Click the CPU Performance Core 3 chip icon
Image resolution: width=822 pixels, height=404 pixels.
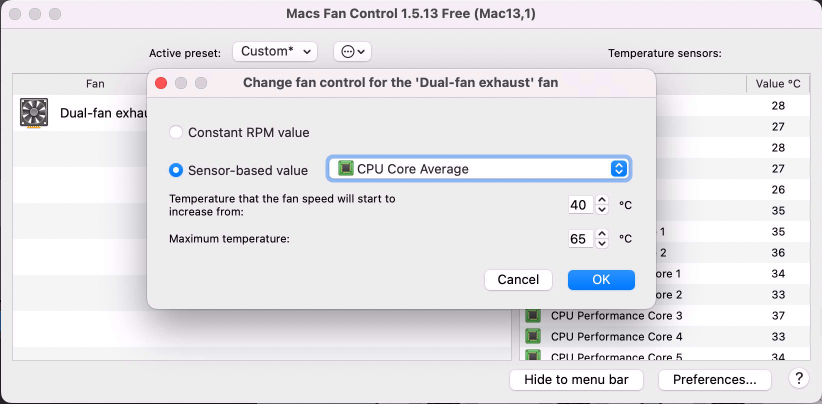(x=533, y=316)
